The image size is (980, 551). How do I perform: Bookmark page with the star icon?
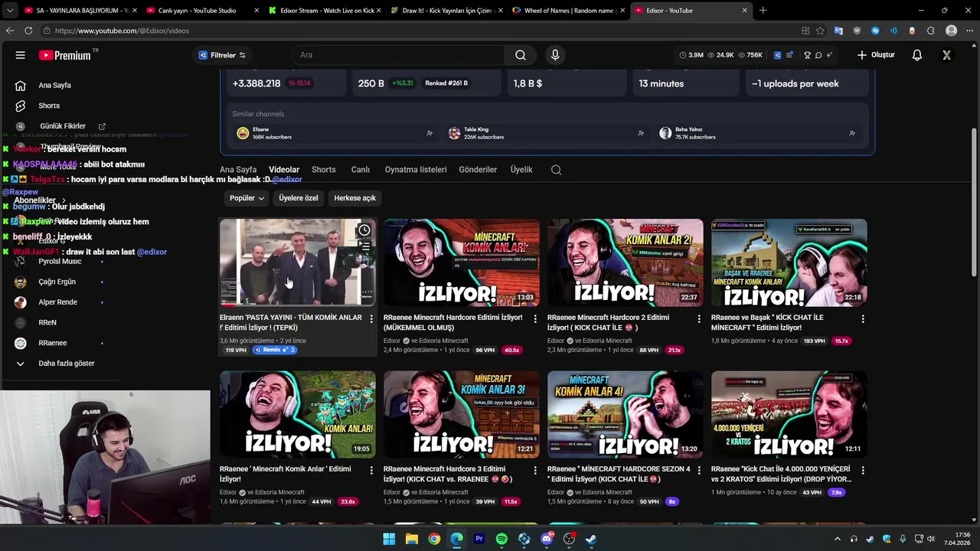tap(820, 31)
